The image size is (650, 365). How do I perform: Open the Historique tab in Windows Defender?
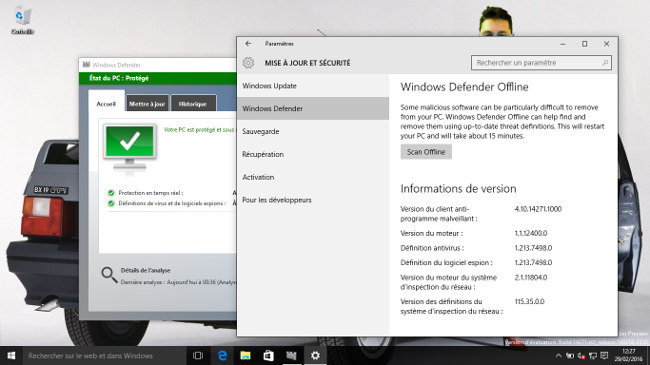(x=193, y=104)
